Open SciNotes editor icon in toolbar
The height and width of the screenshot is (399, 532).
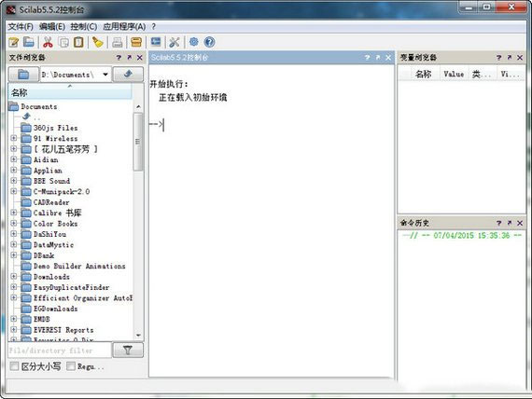(14, 42)
